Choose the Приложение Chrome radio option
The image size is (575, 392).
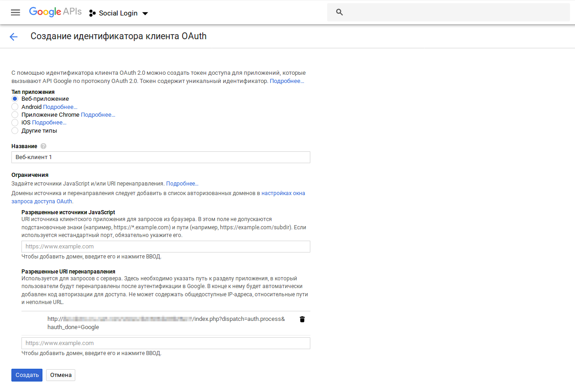pos(15,115)
